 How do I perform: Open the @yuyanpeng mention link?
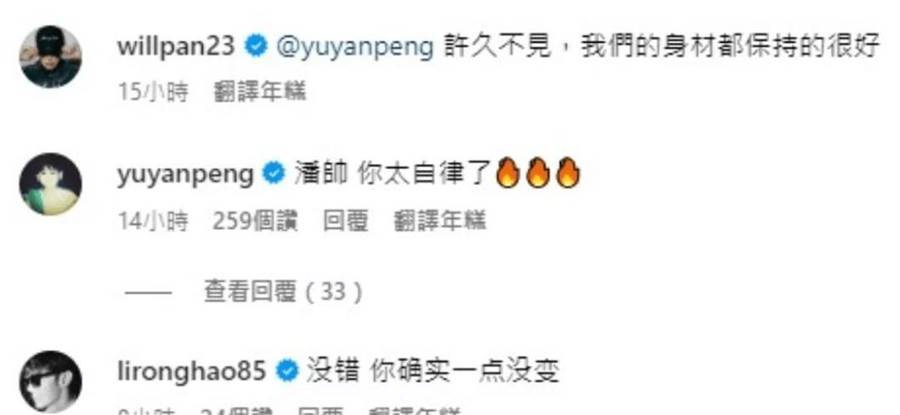(355, 47)
